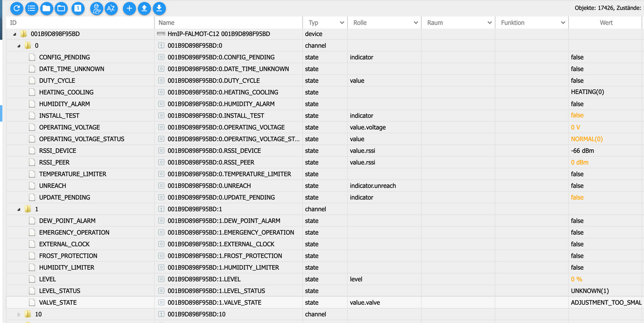Open the Raum filter dropdown
The width and height of the screenshot is (644, 323).
click(489, 23)
